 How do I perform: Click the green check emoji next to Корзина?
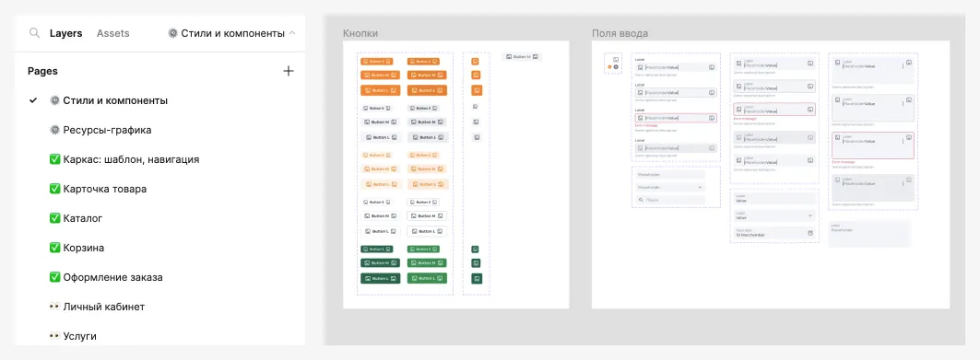tap(54, 248)
